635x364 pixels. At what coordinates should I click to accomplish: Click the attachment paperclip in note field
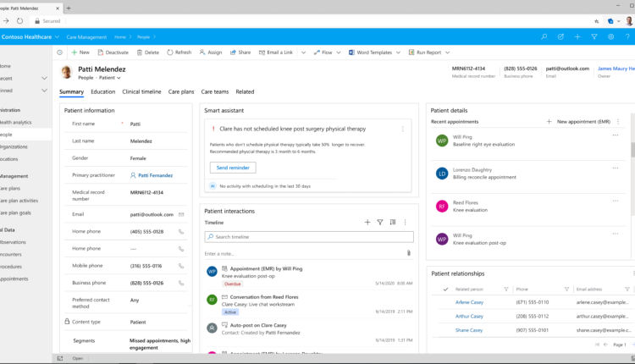click(408, 253)
